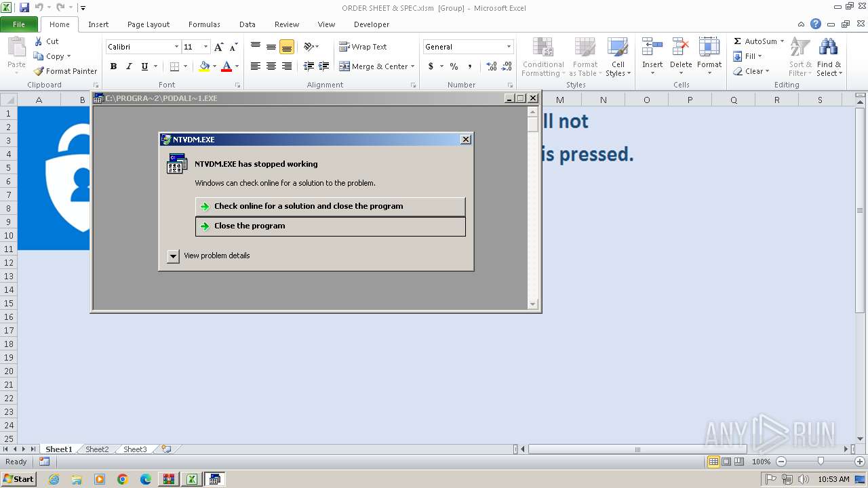868x488 pixels.
Task: Click the Orientation icon
Action: coord(309,47)
